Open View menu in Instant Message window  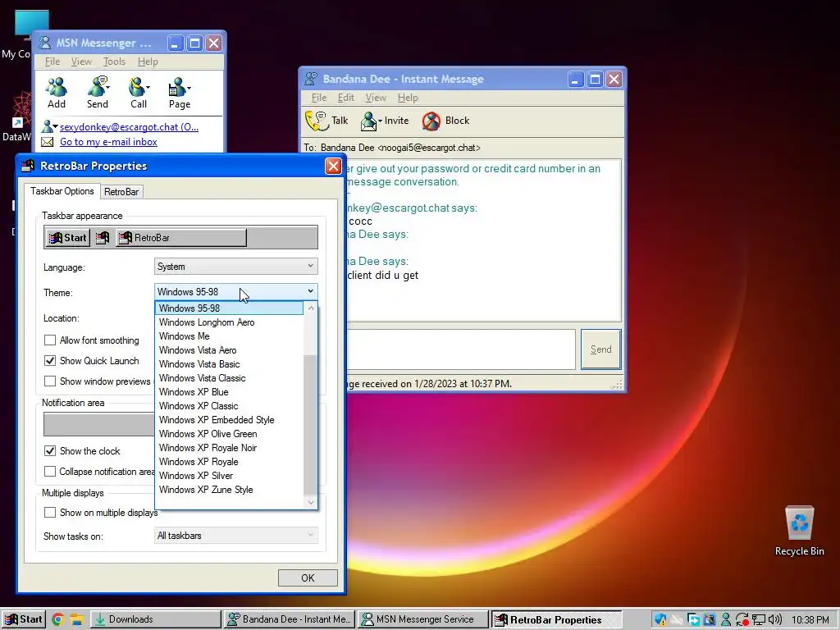(x=376, y=98)
